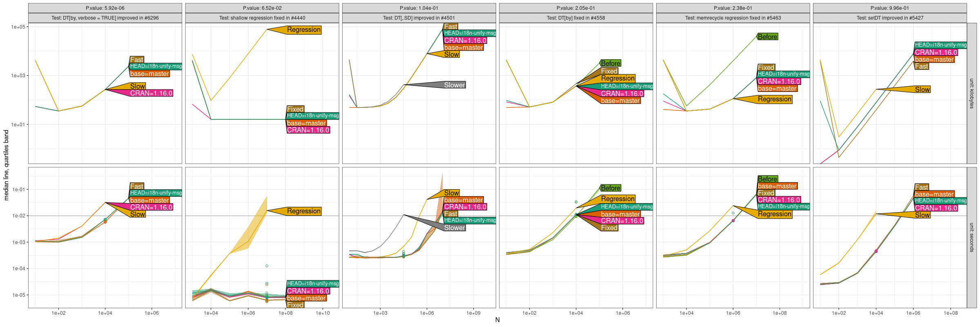Click 'Regression' label in memrecycle kilobytes panel
980x327 pixels.
point(775,99)
